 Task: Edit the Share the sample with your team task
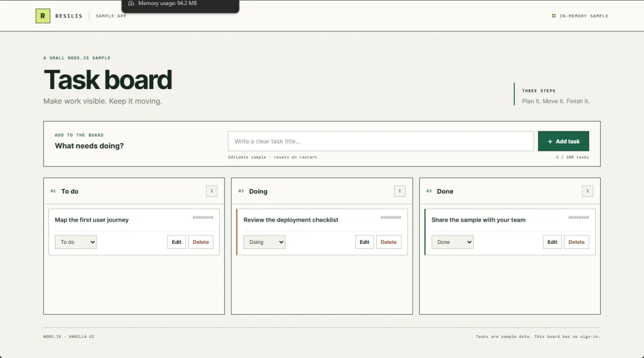(552, 242)
